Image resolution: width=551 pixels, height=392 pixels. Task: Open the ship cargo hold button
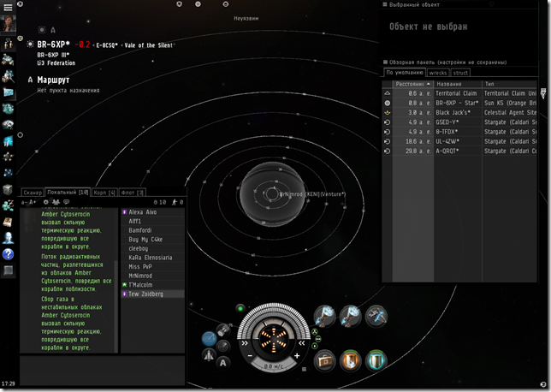click(x=223, y=330)
